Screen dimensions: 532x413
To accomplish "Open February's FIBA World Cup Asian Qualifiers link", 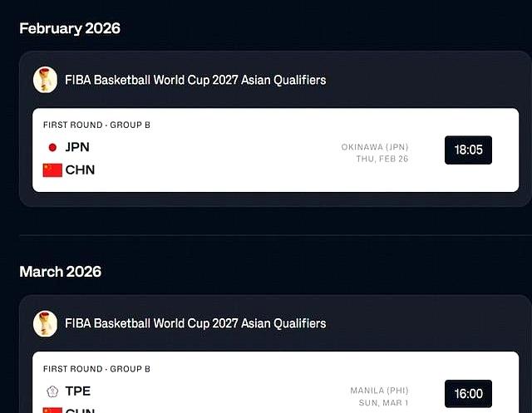I will tap(195, 81).
